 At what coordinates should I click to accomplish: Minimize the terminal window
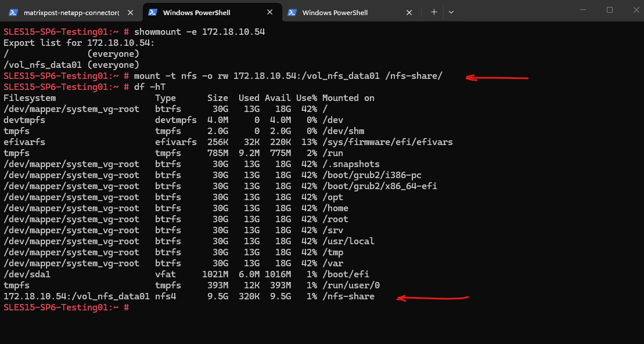[x=583, y=10]
